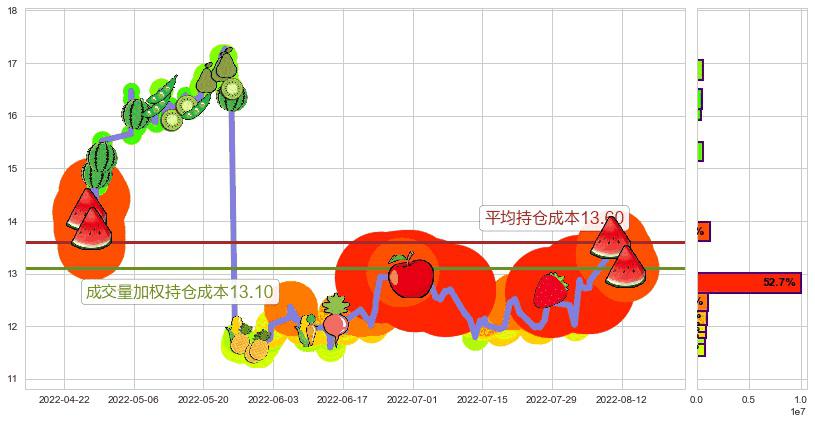Click the whole watermelon near price 15
Image resolution: width=815 pixels, height=424 pixels.
tap(100, 162)
